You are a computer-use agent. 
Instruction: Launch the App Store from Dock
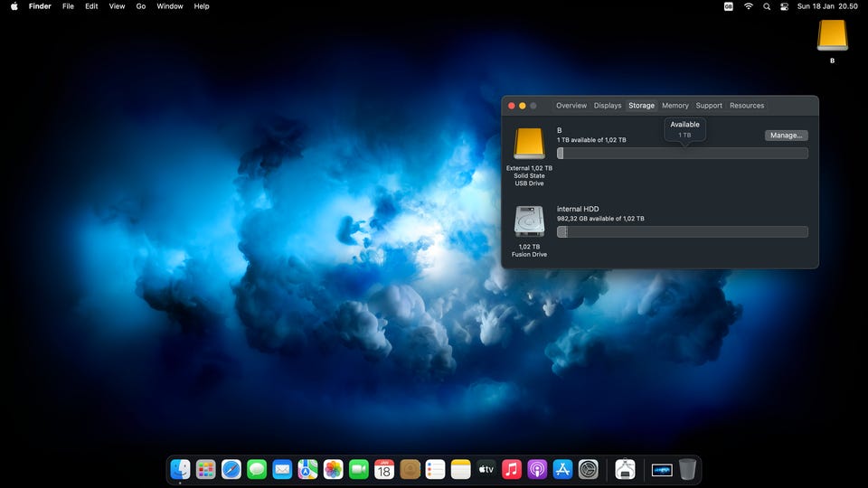pos(562,469)
